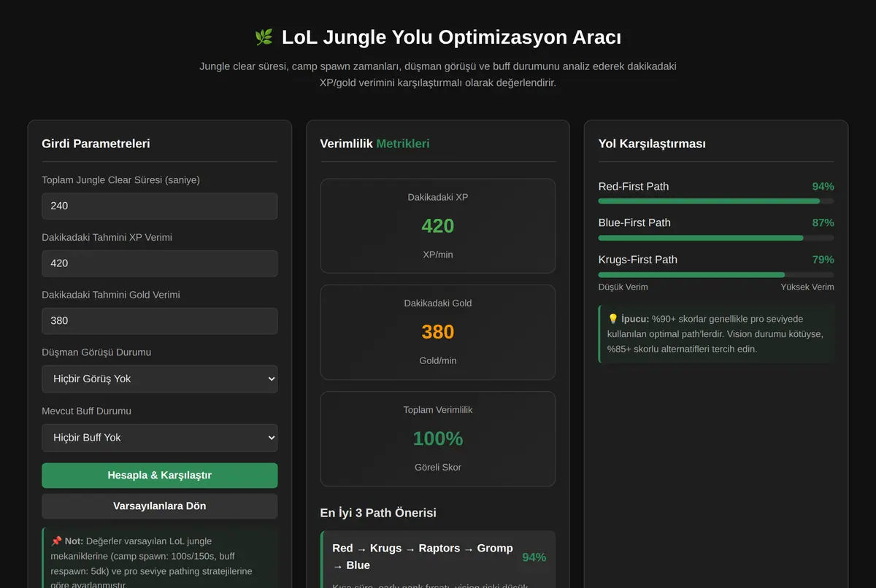Click the 'XP/min' caption
Viewport: 876px width, 588px height.
click(x=438, y=255)
